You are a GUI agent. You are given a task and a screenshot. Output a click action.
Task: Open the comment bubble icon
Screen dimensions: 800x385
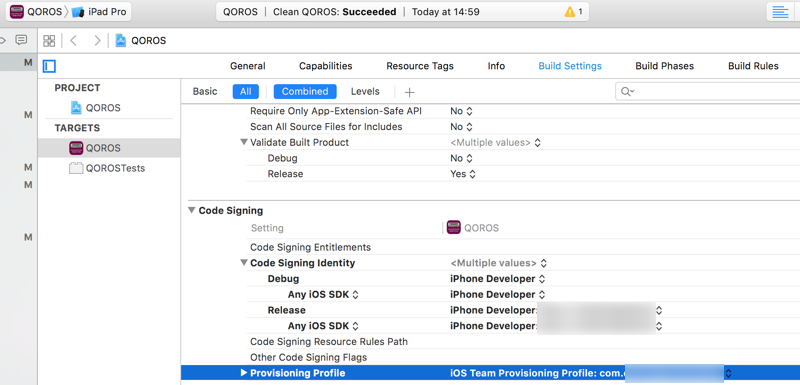[x=21, y=40]
